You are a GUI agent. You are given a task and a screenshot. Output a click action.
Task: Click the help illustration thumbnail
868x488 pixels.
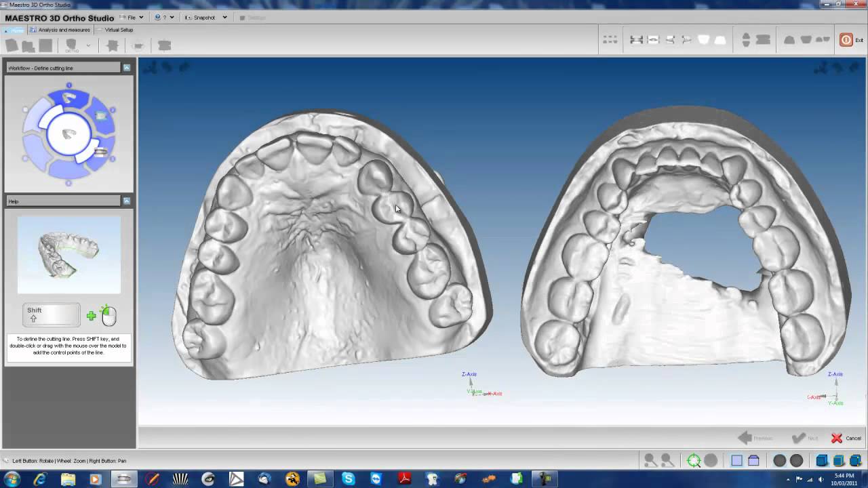[69, 255]
